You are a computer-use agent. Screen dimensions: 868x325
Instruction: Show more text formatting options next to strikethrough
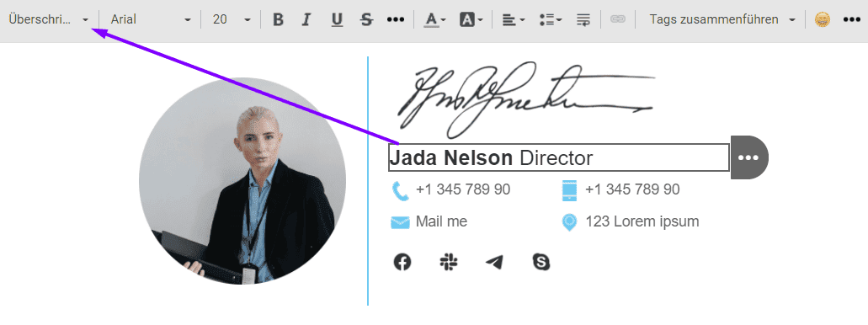(x=395, y=20)
